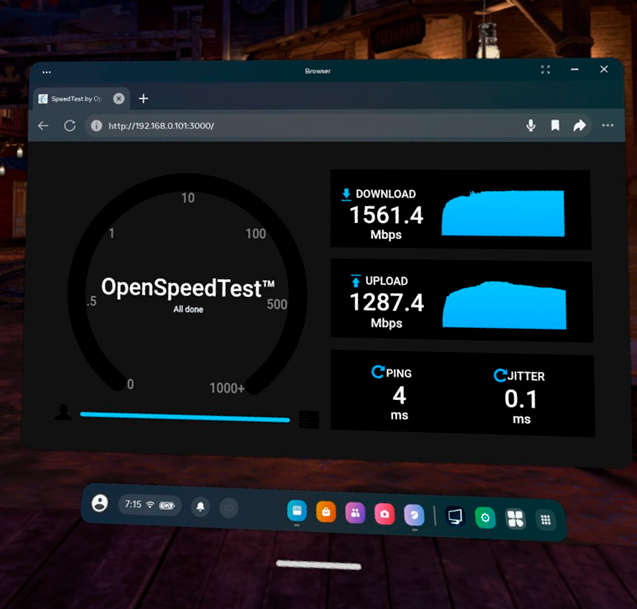Click the user icon below the gauge
Image resolution: width=637 pixels, height=609 pixels.
tap(63, 412)
